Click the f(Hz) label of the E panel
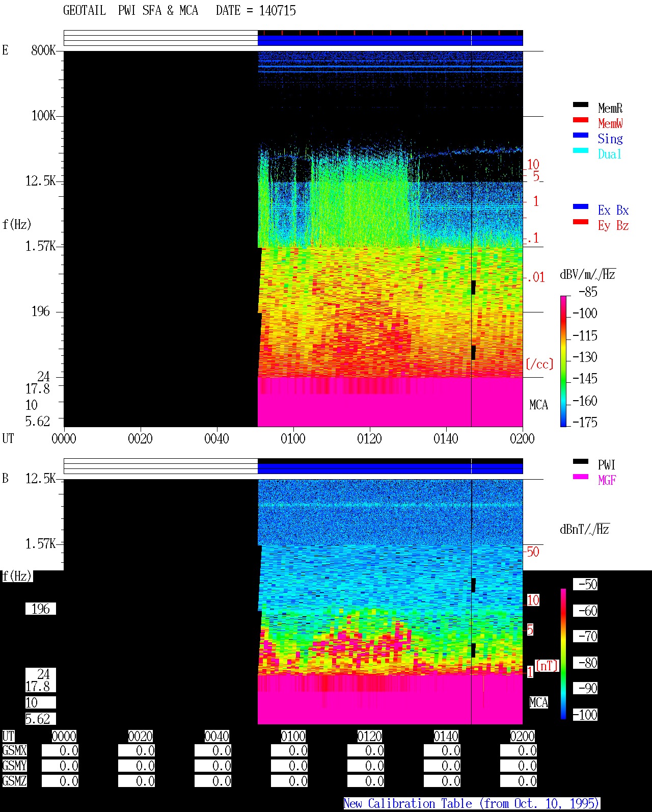The height and width of the screenshot is (812, 652). (x=17, y=224)
